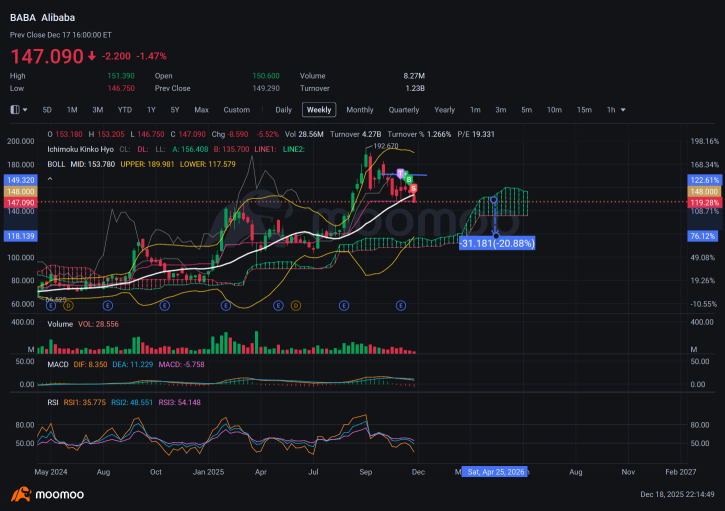Click the 122.61% tag on right axis
725x511 pixels.
tap(704, 180)
